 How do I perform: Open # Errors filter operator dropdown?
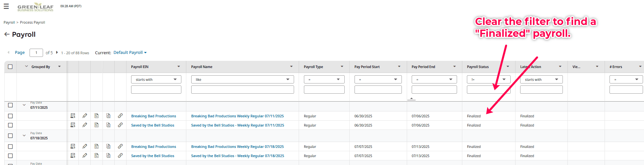point(626,80)
